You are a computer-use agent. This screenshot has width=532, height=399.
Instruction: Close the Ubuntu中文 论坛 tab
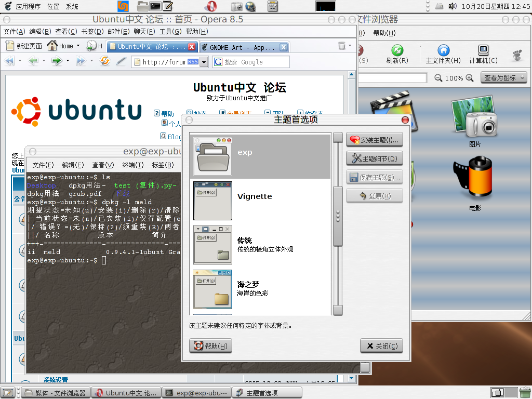(192, 47)
